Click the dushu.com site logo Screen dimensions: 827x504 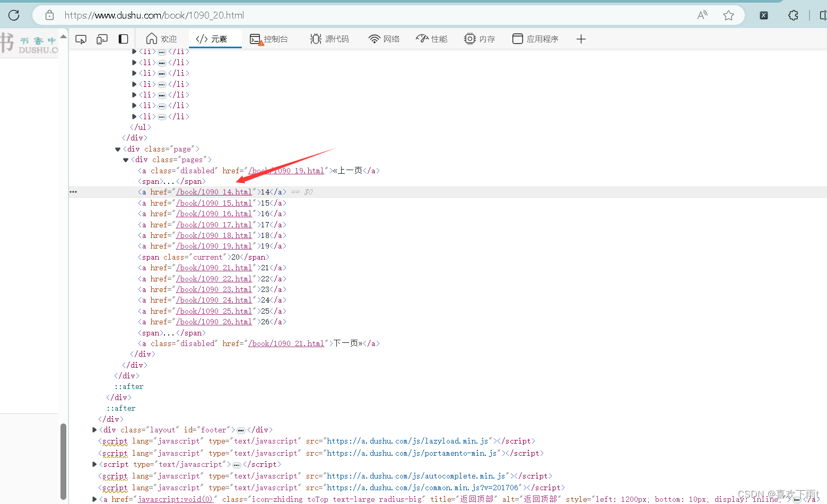pyautogui.click(x=29, y=42)
